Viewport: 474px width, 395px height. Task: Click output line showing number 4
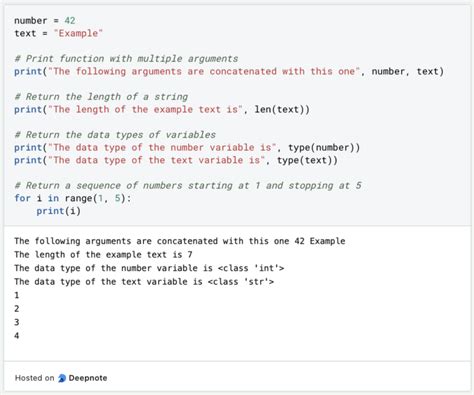17,336
